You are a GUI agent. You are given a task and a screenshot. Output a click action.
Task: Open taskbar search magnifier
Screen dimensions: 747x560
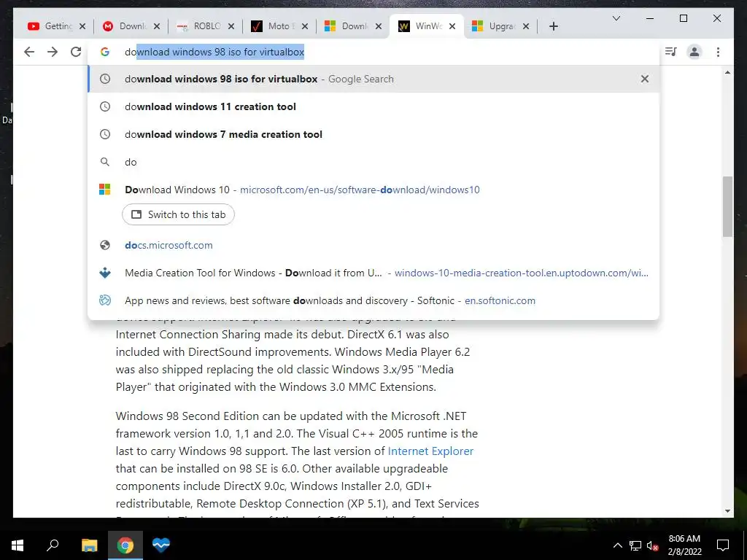tap(53, 545)
